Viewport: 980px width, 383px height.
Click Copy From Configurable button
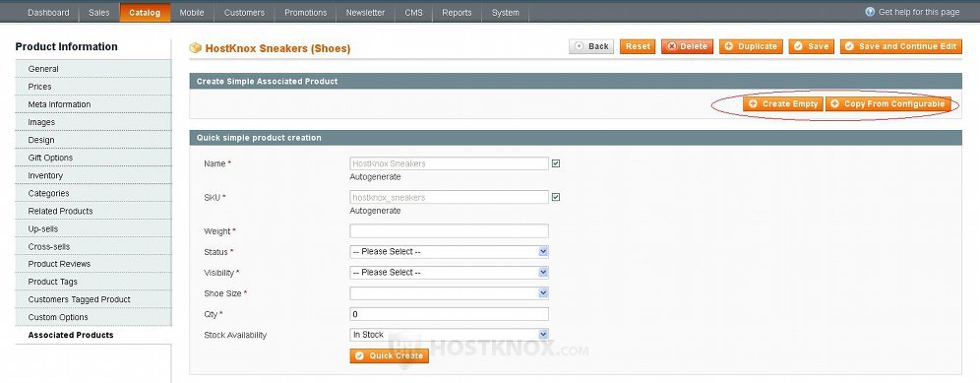coord(888,104)
